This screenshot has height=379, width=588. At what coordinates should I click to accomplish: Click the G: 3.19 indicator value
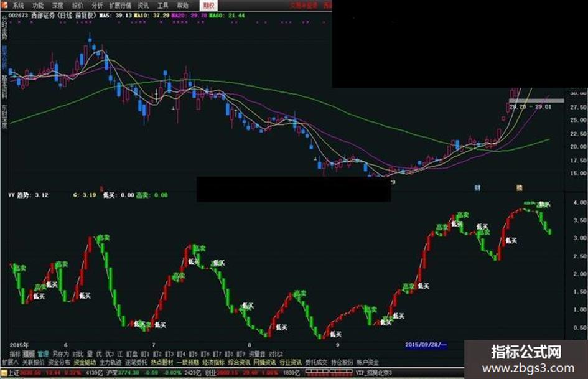coord(85,195)
